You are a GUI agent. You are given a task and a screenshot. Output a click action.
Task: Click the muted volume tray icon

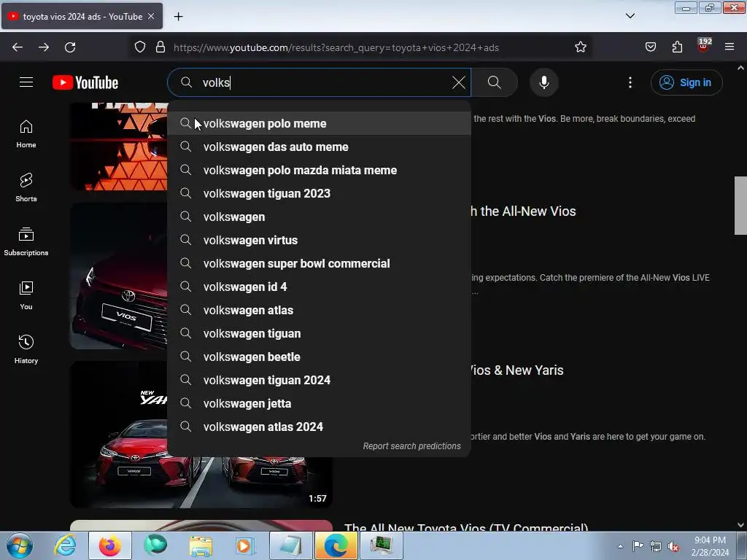[673, 546]
